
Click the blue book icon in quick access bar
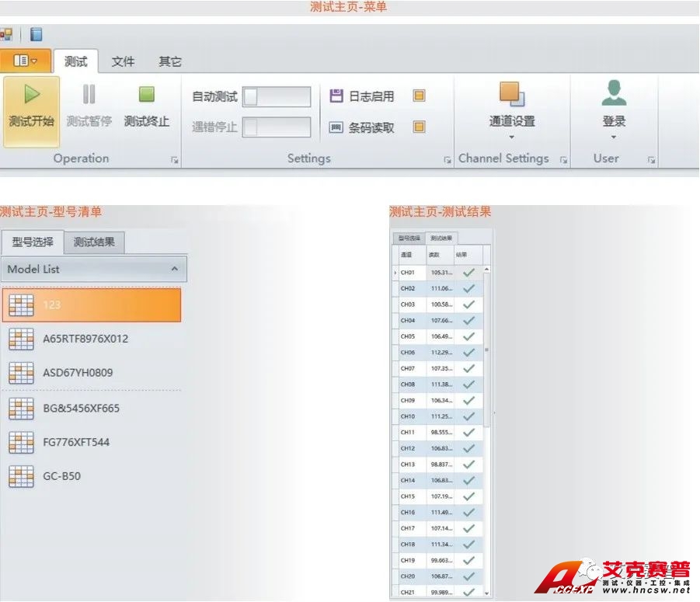click(x=37, y=35)
